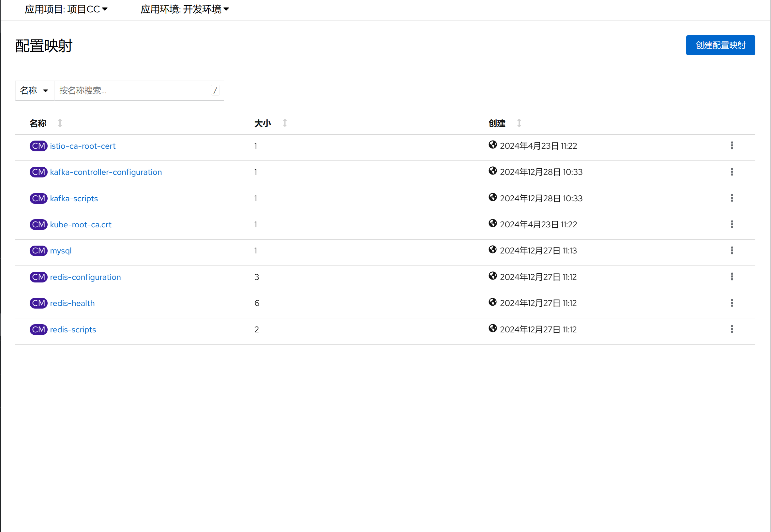
Task: Click sort arrows next to 名称 column
Action: point(60,123)
